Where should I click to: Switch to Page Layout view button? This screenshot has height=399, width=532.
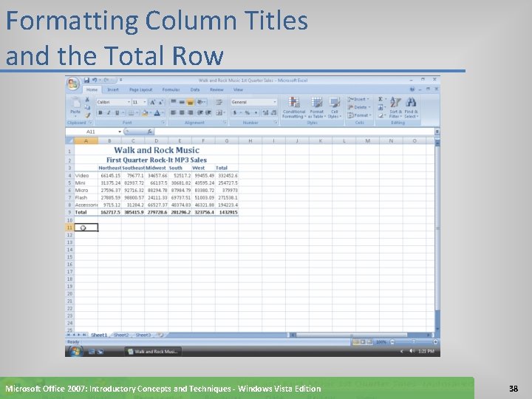point(363,342)
